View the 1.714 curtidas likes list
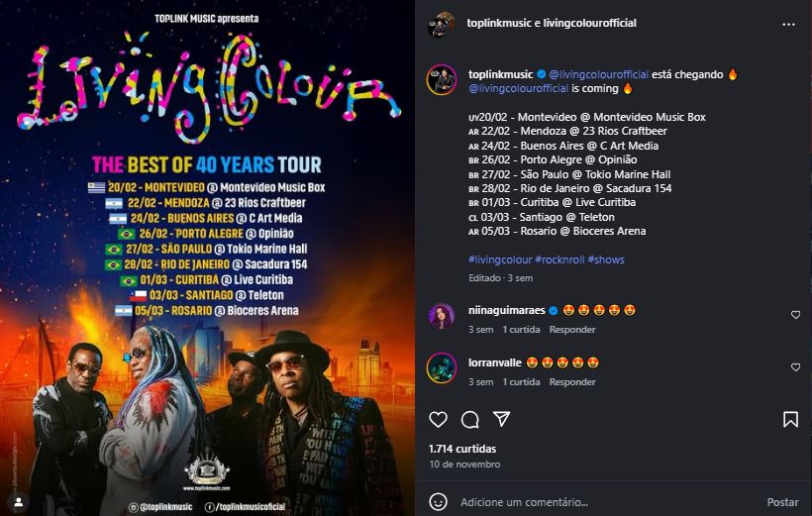Image resolution: width=812 pixels, height=516 pixels. (462, 449)
